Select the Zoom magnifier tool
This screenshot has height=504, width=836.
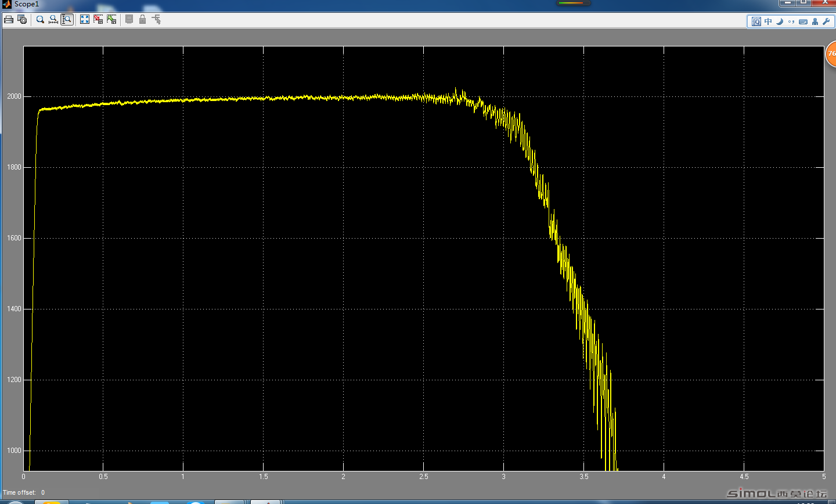[40, 20]
